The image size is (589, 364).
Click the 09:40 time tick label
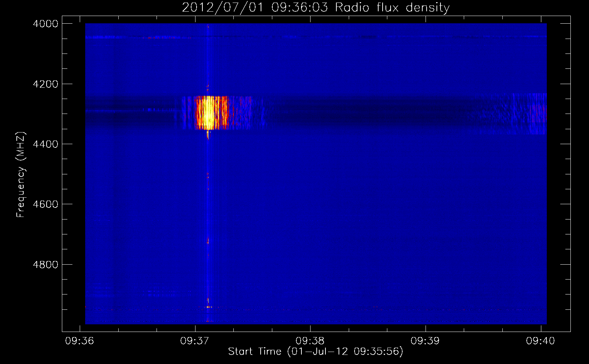pos(541,341)
